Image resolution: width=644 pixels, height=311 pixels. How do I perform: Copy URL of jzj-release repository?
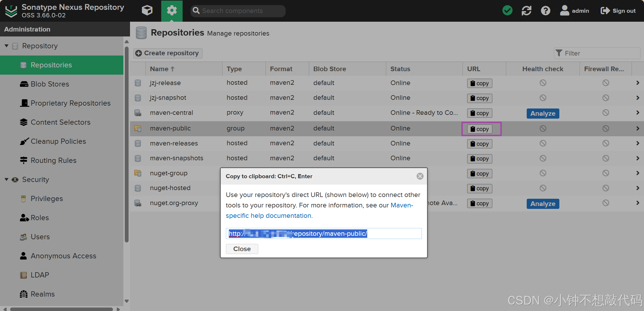[480, 83]
